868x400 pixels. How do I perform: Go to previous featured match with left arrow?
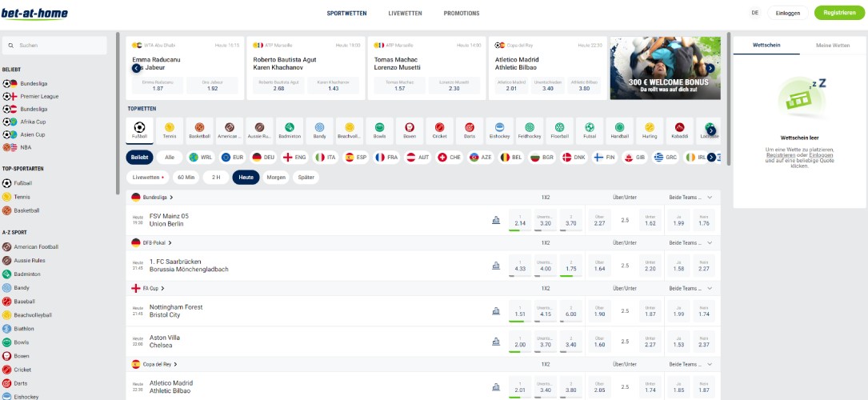tap(136, 68)
